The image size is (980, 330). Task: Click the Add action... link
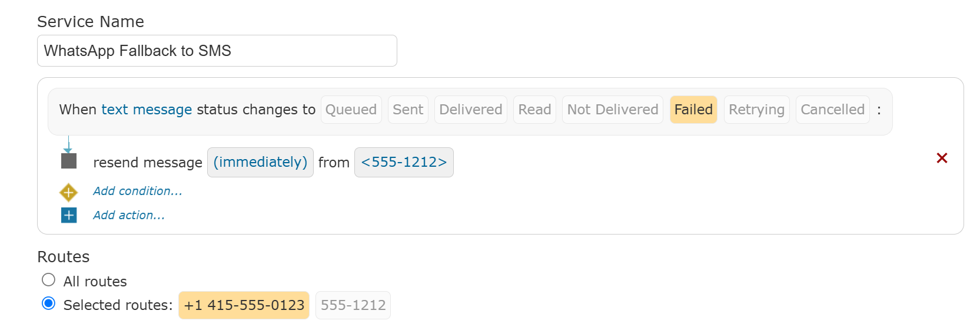pos(129,215)
